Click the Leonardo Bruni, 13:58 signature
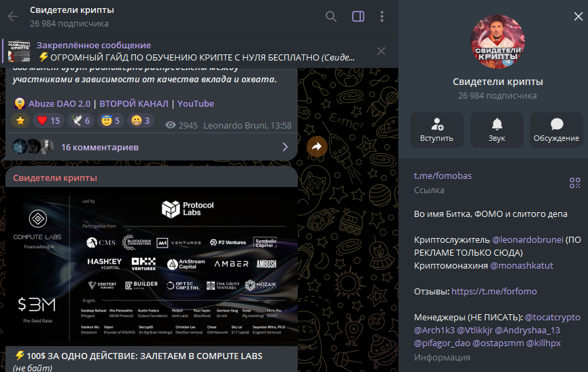588x372 pixels. (247, 125)
